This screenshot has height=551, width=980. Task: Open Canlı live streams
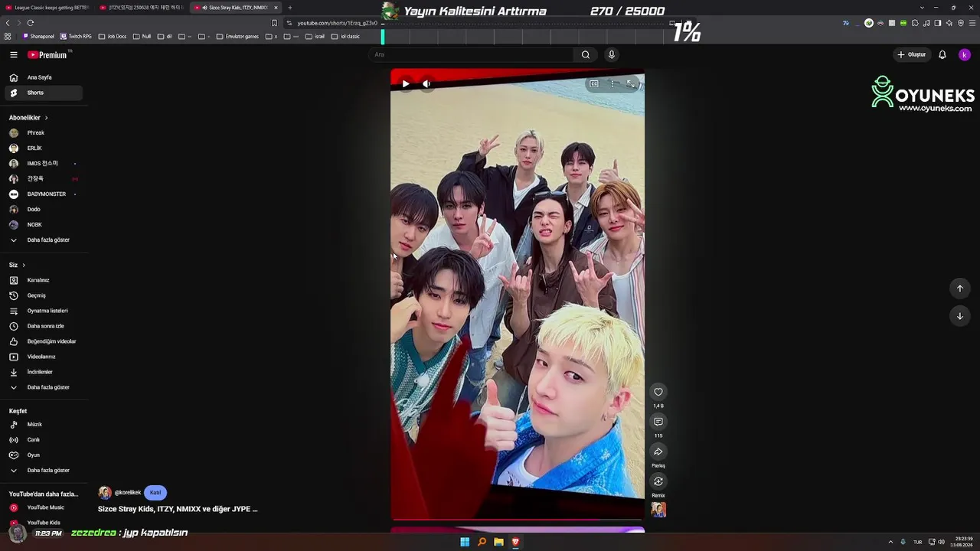43,440
